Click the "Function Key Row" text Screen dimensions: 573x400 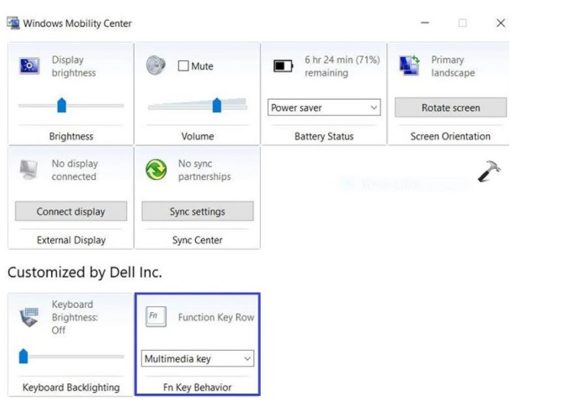point(216,317)
